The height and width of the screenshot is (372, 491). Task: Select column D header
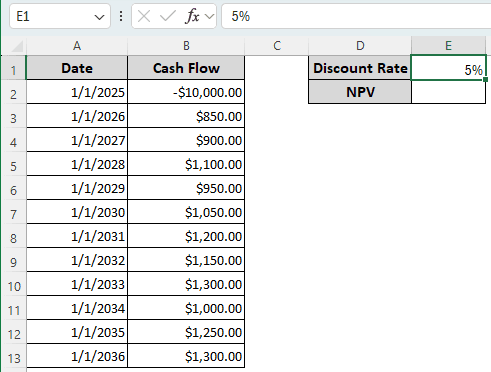click(x=360, y=46)
